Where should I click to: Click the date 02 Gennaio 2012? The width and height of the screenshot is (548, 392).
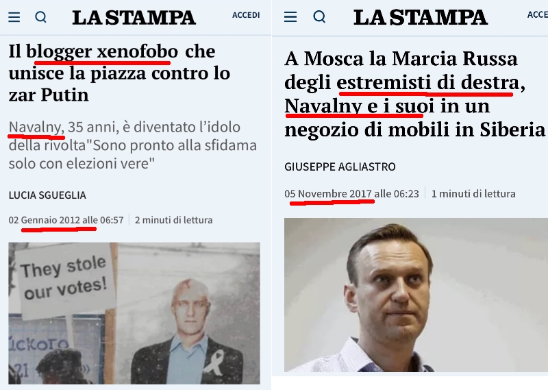pos(66,220)
